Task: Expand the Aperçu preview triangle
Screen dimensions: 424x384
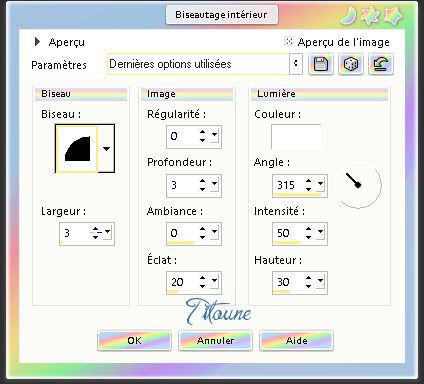Action: [37, 42]
